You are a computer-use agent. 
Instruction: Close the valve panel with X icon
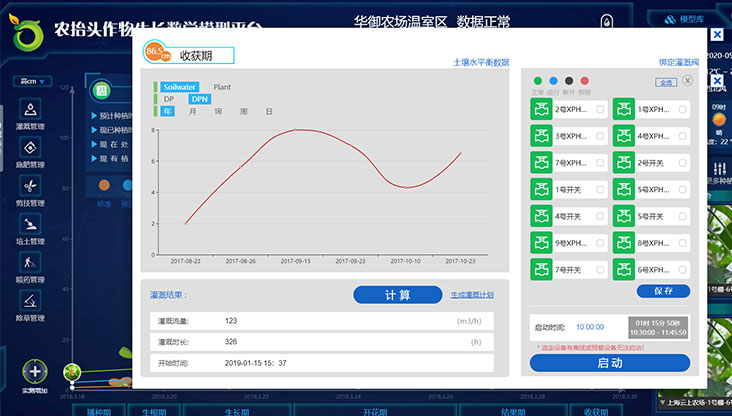(688, 81)
